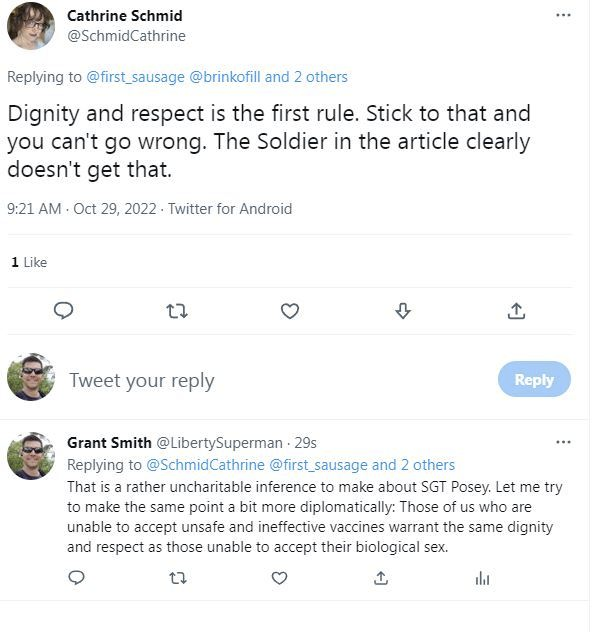Open @brinkofill profile link
This screenshot has height=632, width=596.
[x=224, y=77]
